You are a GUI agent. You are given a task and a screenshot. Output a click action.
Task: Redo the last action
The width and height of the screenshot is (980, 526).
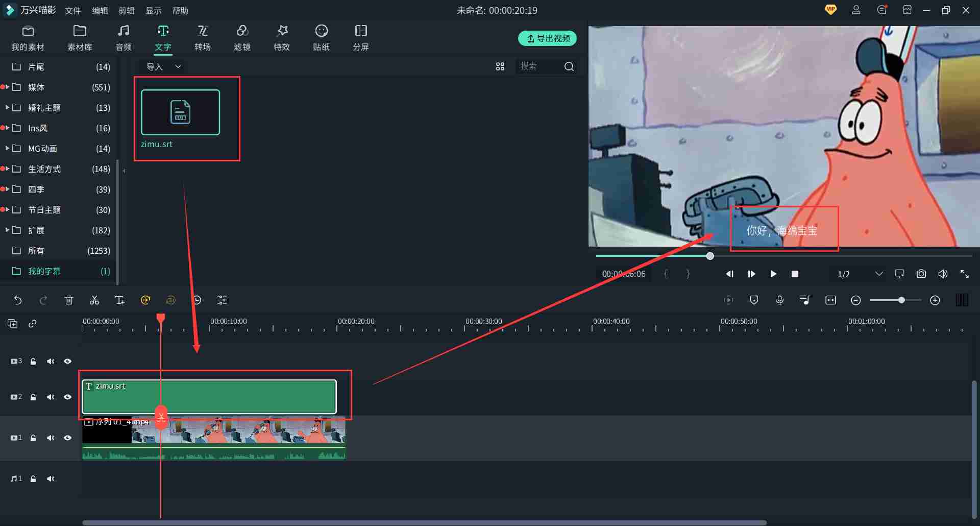pyautogui.click(x=43, y=300)
